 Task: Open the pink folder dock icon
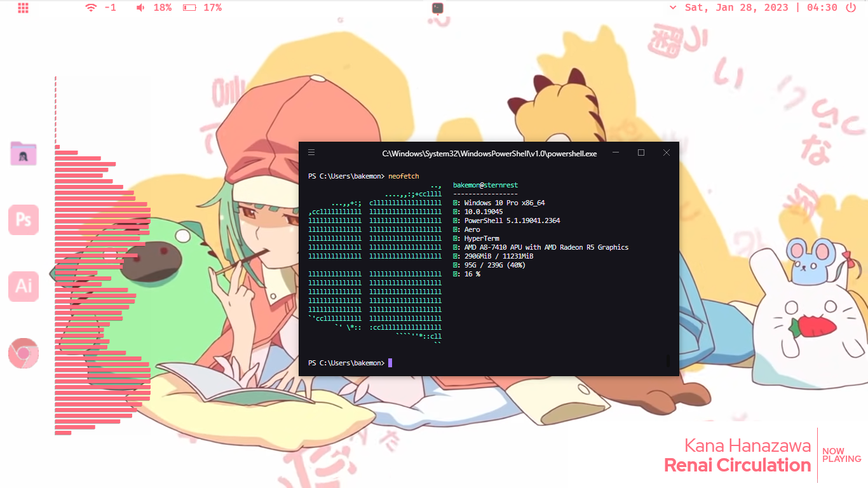[24, 154]
